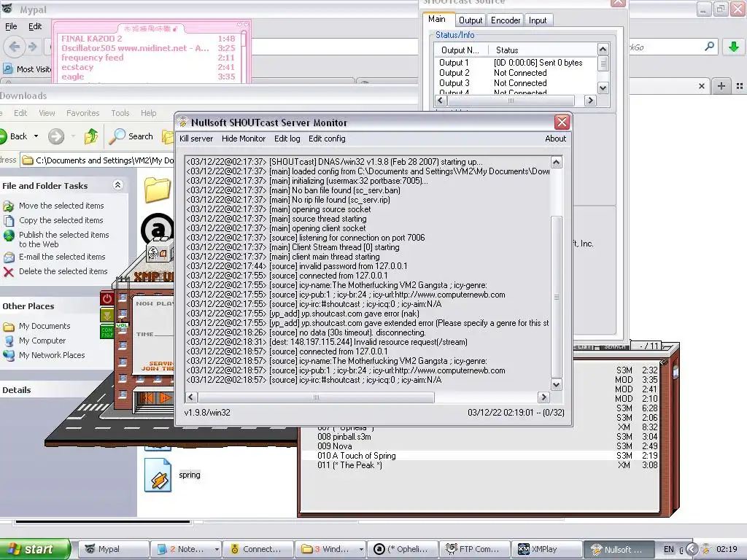Open Tools menu in Explorer window

tap(120, 113)
